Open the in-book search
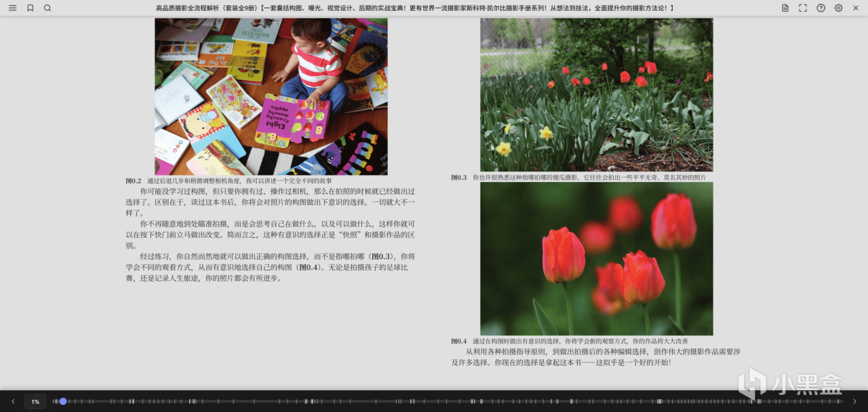The width and height of the screenshot is (868, 412). click(x=47, y=8)
